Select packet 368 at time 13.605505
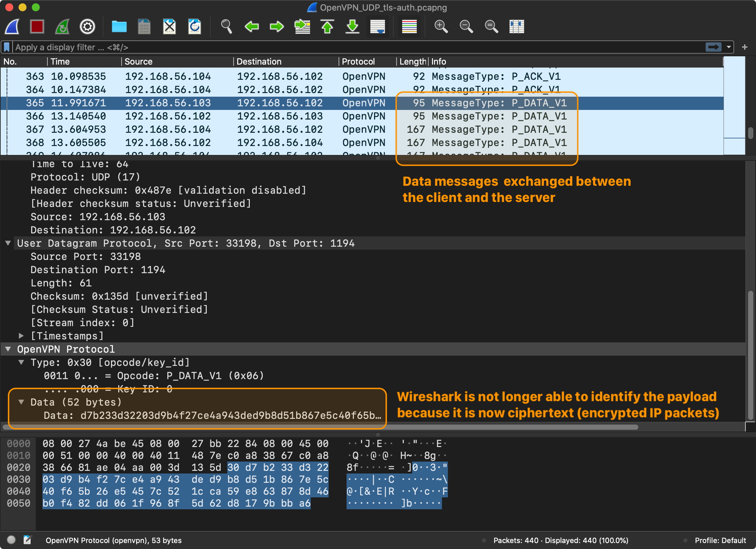This screenshot has width=756, height=549. (362, 143)
